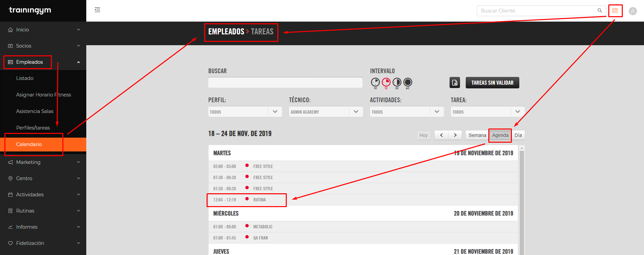Click the Marketing megaphone icon
Viewport: 644px width, 255px height.
pyautogui.click(x=10, y=162)
